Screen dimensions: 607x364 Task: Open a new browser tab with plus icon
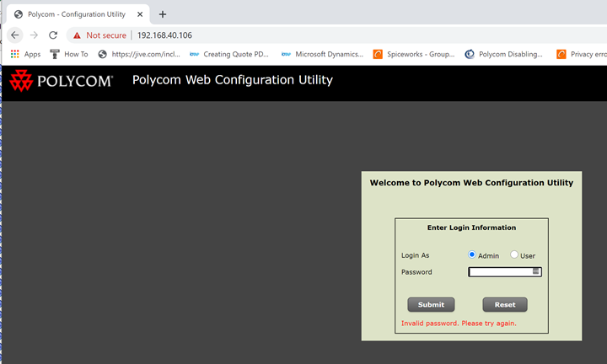[163, 14]
